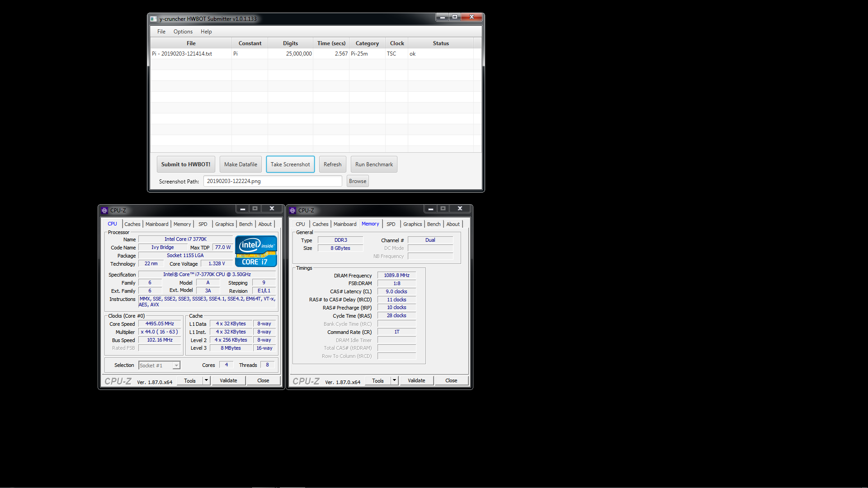Click Take Screenshot button
The image size is (868, 488).
(290, 164)
